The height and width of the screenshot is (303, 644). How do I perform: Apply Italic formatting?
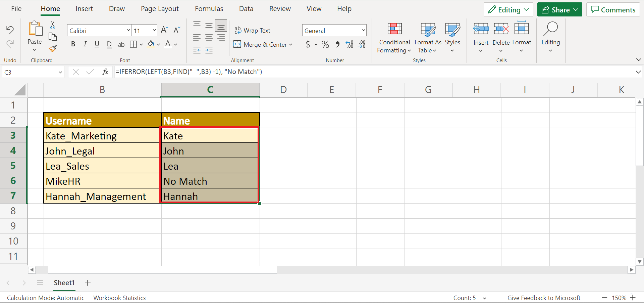[x=85, y=44]
